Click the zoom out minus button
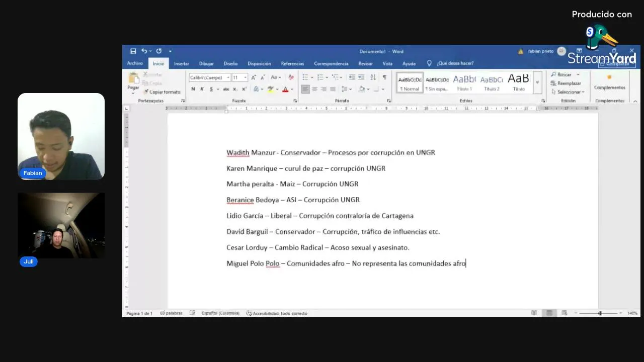The height and width of the screenshot is (362, 644). 576,313
